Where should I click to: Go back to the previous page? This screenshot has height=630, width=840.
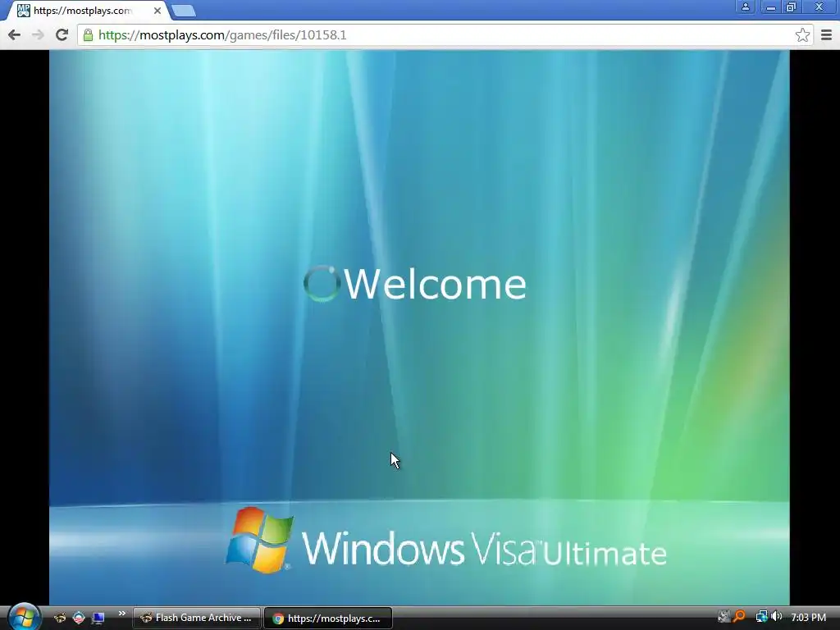(15, 34)
